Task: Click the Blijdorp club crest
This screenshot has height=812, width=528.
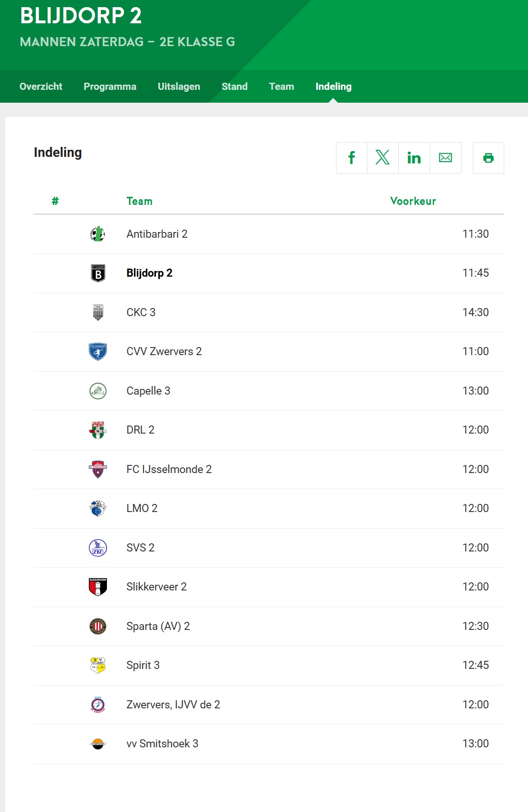Action: (98, 273)
